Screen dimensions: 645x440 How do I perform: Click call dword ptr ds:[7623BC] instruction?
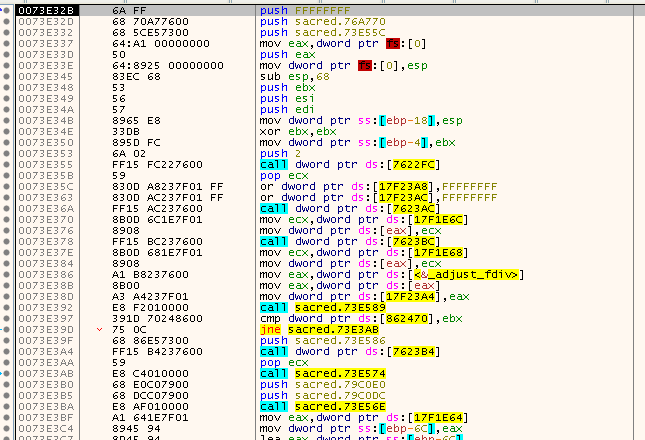[x=350, y=241]
